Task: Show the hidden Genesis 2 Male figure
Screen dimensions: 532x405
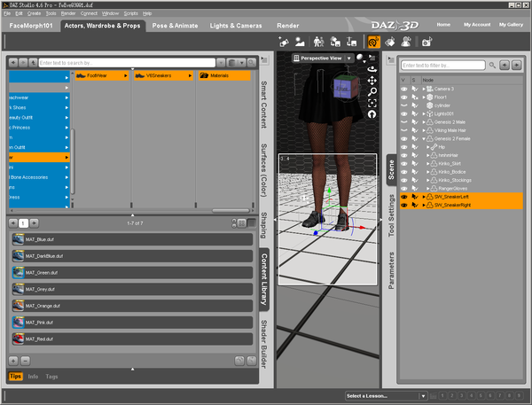Action: click(x=403, y=122)
